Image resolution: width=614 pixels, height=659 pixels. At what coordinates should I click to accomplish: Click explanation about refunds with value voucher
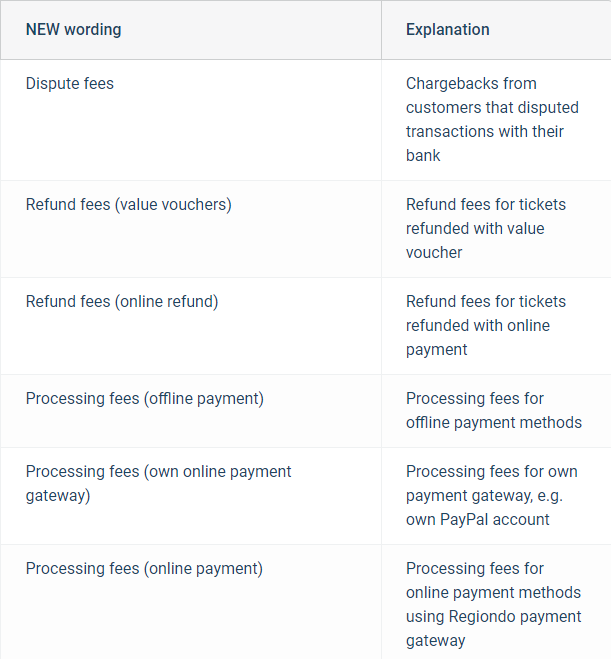click(486, 228)
